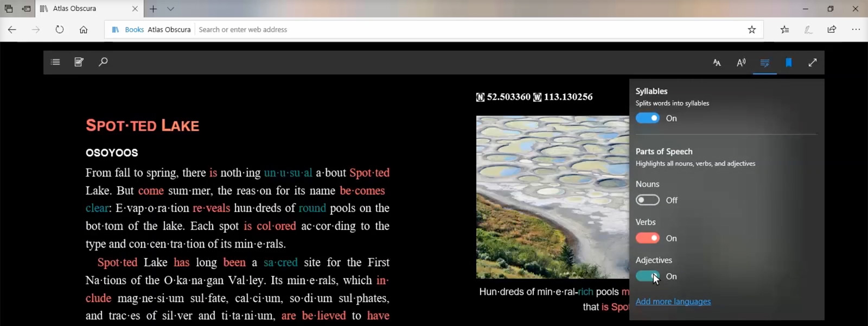The width and height of the screenshot is (868, 326).
Task: Click the search magnifier in book toolbar
Action: pyautogui.click(x=103, y=62)
